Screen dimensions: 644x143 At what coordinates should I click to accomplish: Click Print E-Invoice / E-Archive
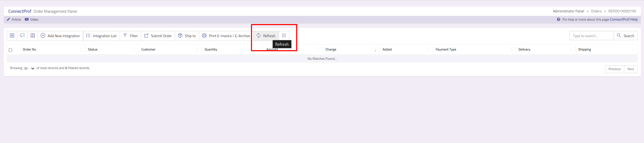point(226,36)
